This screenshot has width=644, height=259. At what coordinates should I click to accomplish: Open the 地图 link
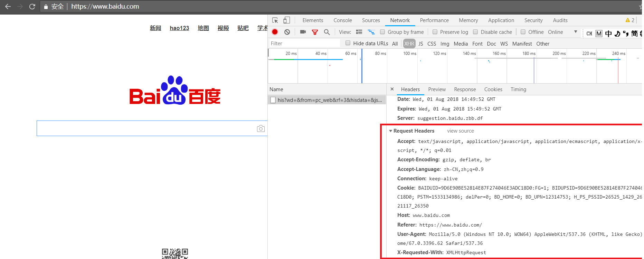[203, 28]
